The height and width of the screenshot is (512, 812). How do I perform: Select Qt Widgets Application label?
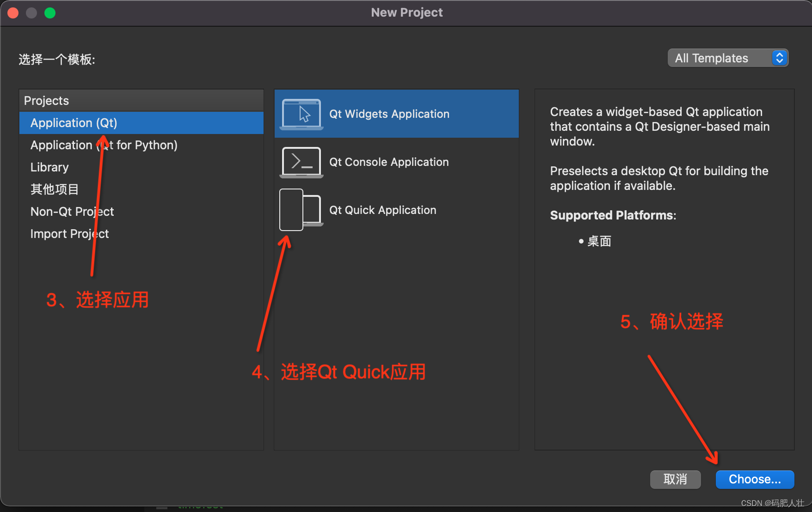coord(389,114)
